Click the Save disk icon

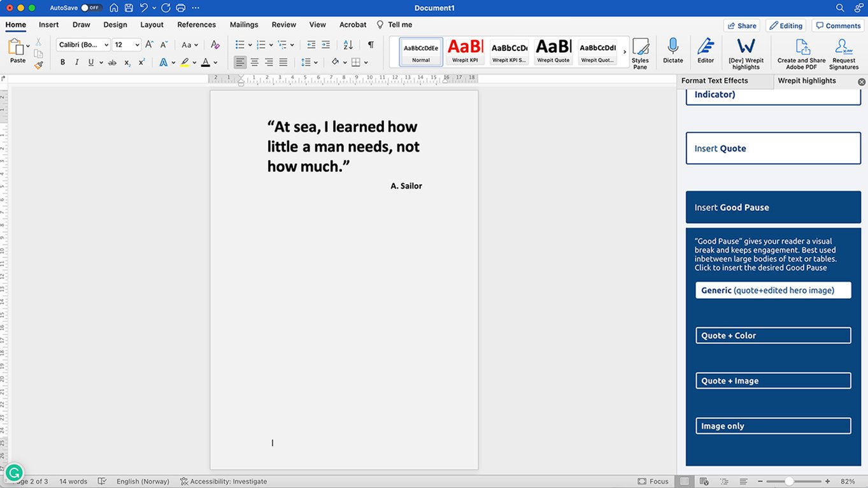(x=129, y=8)
